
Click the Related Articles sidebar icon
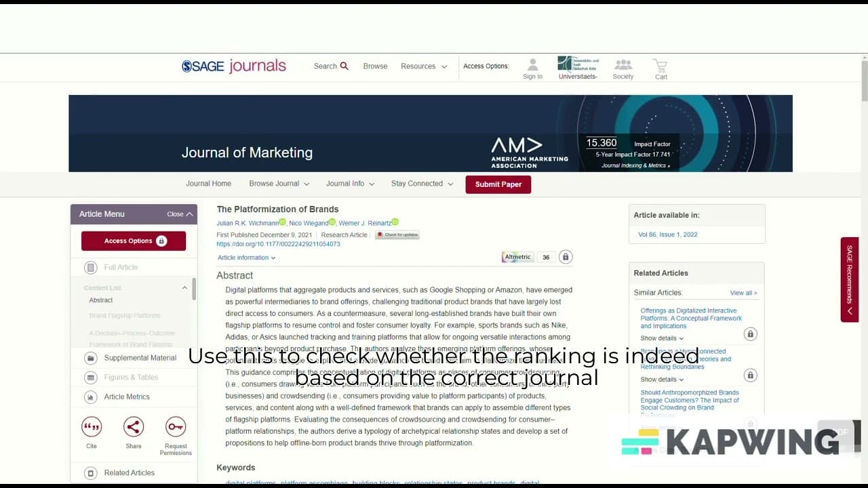click(x=90, y=473)
